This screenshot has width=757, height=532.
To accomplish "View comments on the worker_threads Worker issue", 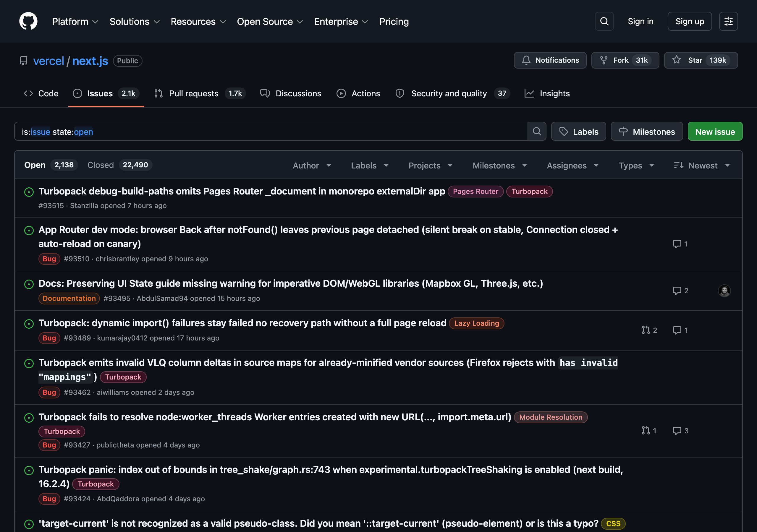I will (680, 431).
